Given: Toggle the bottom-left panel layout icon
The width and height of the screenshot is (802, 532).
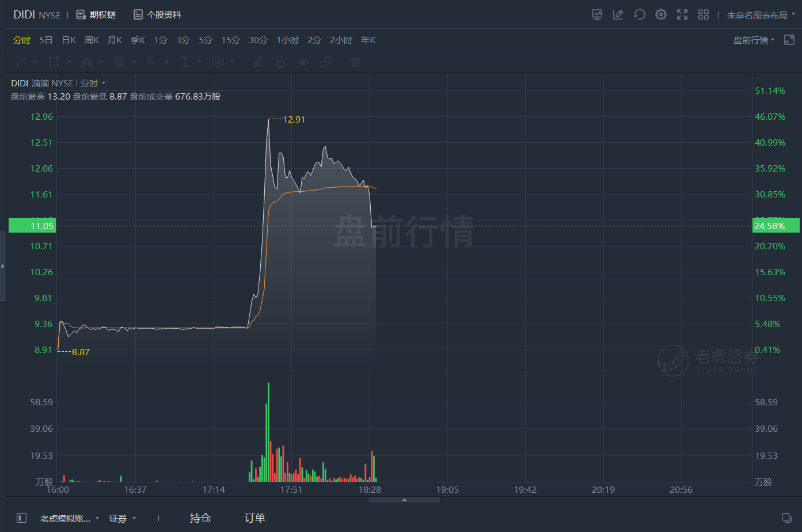Looking at the screenshot, I should coord(21,518).
